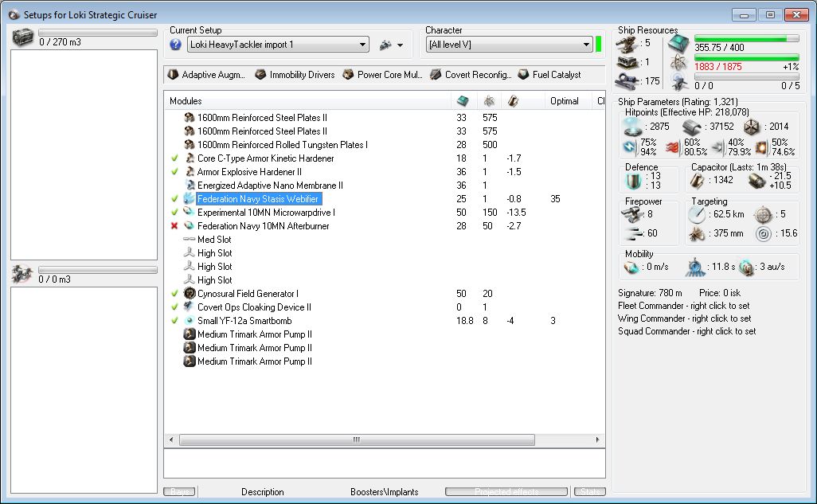Viewport: 817px width, 504px height.
Task: Click the Bays button
Action: coord(179,491)
